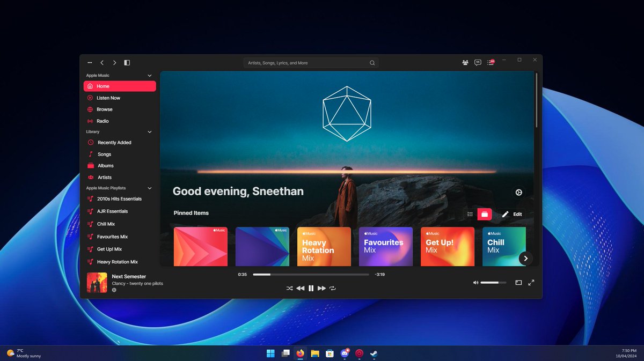Collapse the Apple Music sidebar section

pyautogui.click(x=150, y=76)
